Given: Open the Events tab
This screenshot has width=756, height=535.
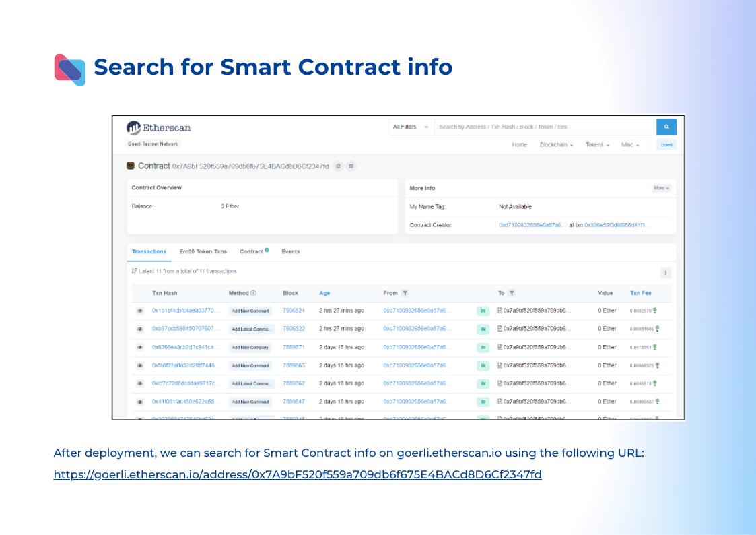Looking at the screenshot, I should tap(290, 251).
